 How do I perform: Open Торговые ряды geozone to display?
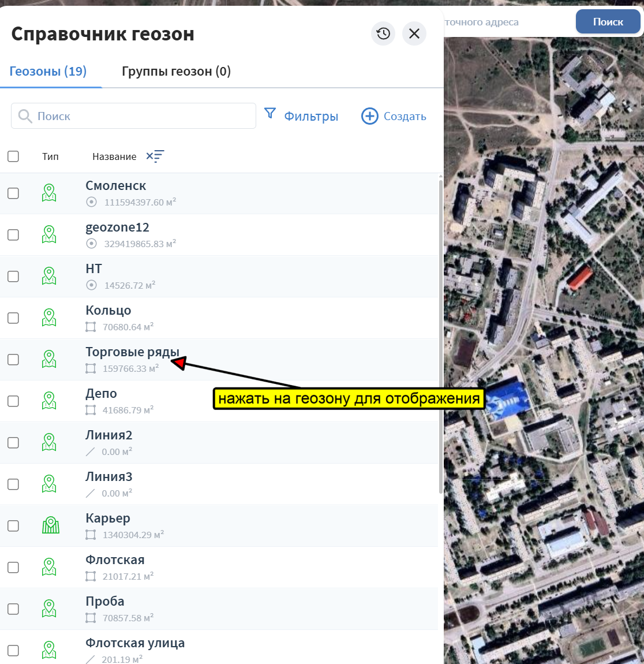pyautogui.click(x=132, y=352)
